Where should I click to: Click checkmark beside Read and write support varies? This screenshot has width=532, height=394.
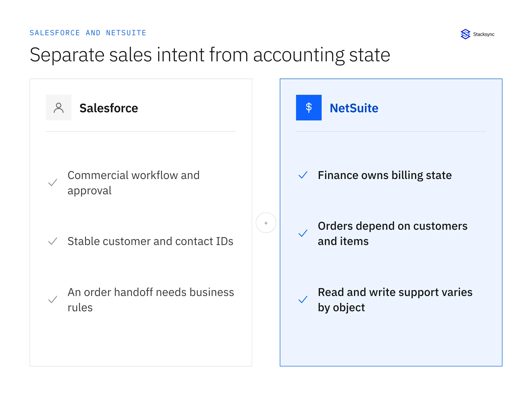[x=303, y=299]
